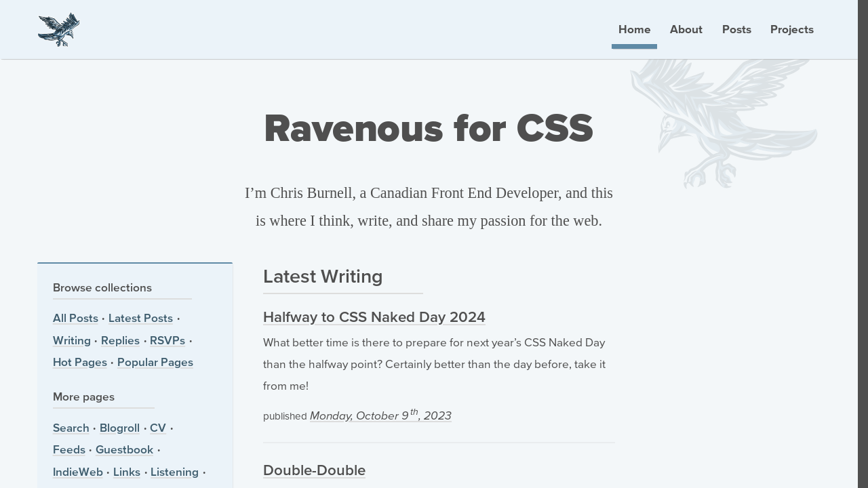The height and width of the screenshot is (488, 868).
Task: Open the RSVPs page
Action: point(167,340)
